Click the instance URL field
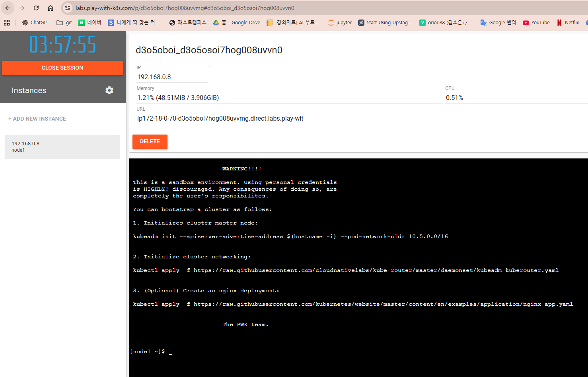 click(220, 119)
